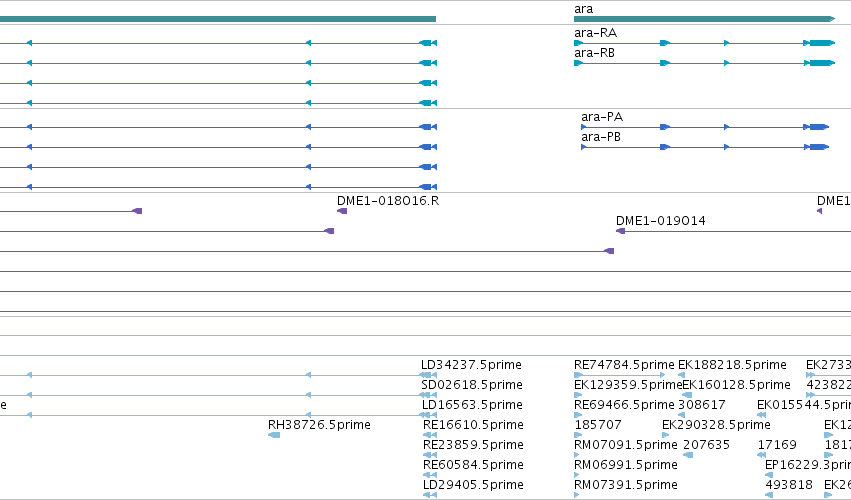Select the DME1-018016.R label
Image resolution: width=851 pixels, height=500 pixels.
(x=388, y=201)
